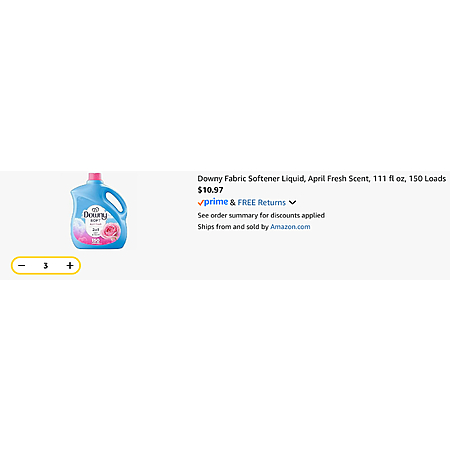Click See order summary for discounts applied
The image size is (450, 450).
pos(261,215)
